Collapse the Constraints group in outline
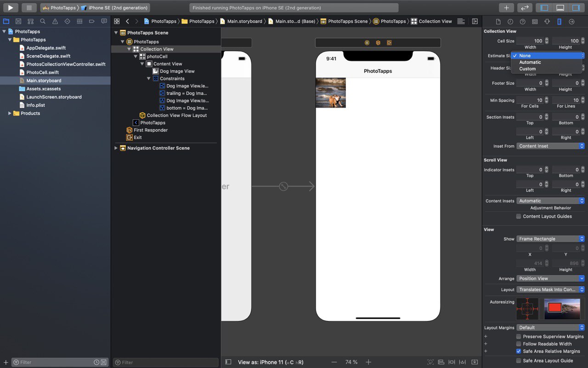This screenshot has width=588, height=368. (x=149, y=79)
